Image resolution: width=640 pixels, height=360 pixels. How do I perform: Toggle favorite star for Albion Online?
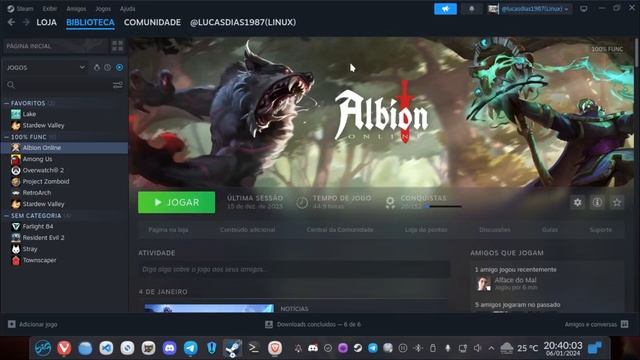coord(617,202)
